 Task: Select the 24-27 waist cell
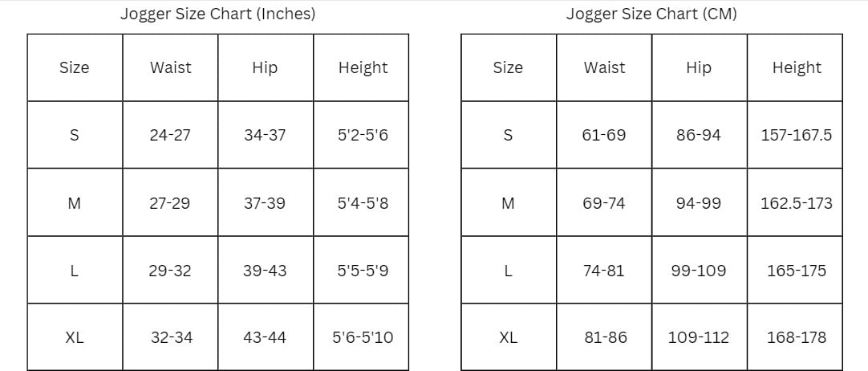(x=171, y=135)
